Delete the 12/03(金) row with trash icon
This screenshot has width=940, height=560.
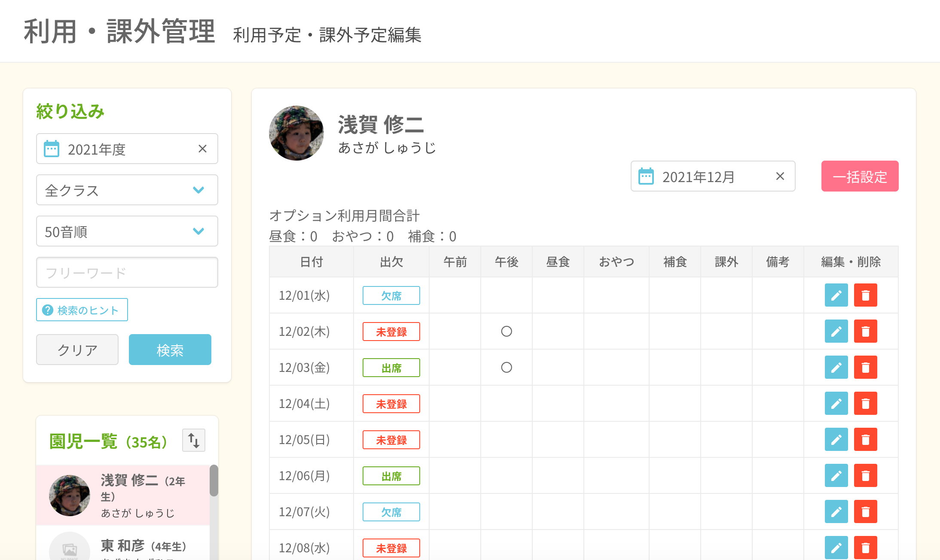tap(865, 367)
